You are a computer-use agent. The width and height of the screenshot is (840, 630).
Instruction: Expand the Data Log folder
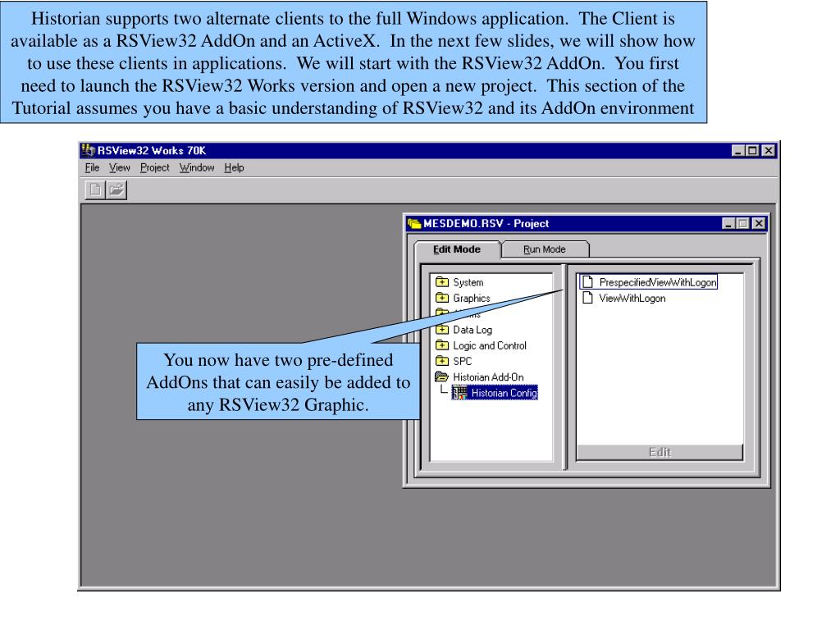(x=442, y=330)
